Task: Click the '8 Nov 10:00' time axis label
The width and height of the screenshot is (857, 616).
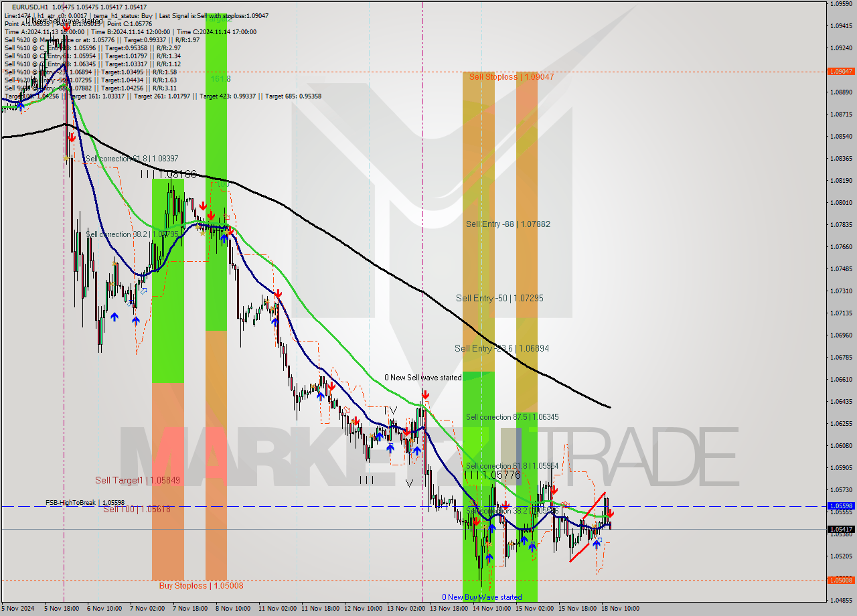Action: [233, 609]
